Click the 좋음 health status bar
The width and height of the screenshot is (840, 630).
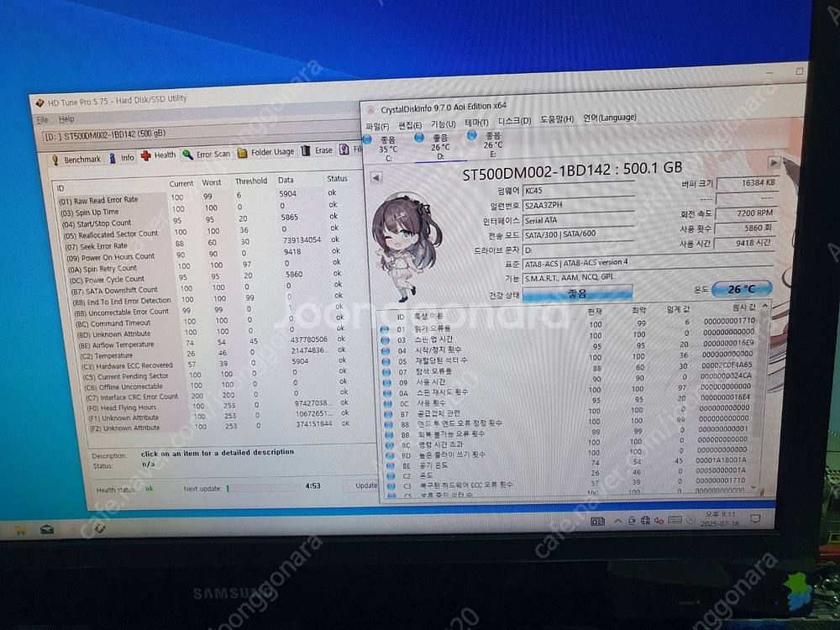tap(578, 293)
